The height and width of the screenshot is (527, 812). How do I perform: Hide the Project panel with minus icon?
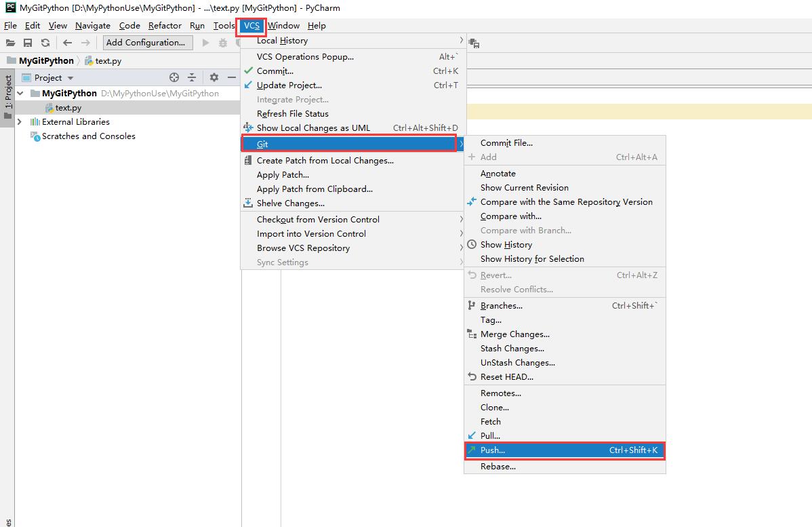(x=232, y=78)
